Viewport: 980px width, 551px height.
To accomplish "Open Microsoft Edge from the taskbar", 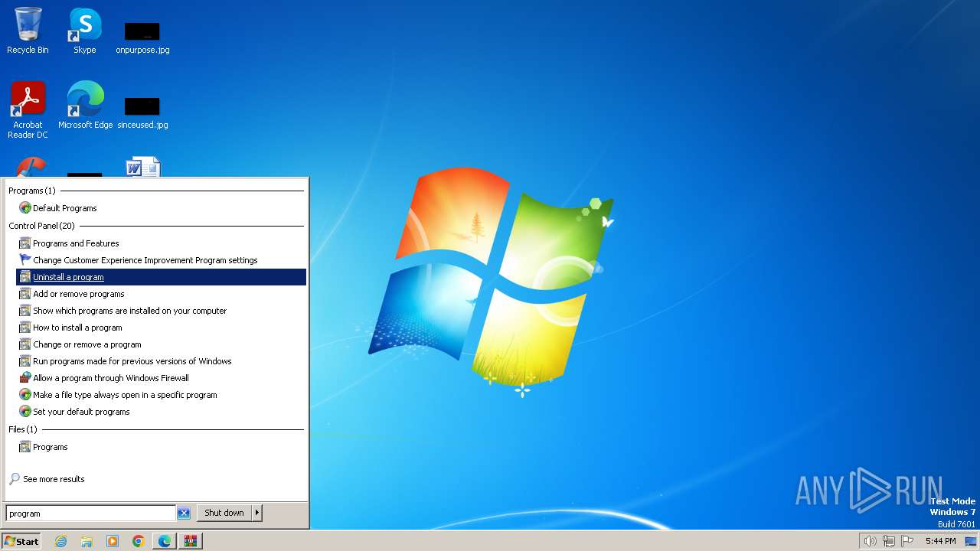I will pyautogui.click(x=165, y=541).
